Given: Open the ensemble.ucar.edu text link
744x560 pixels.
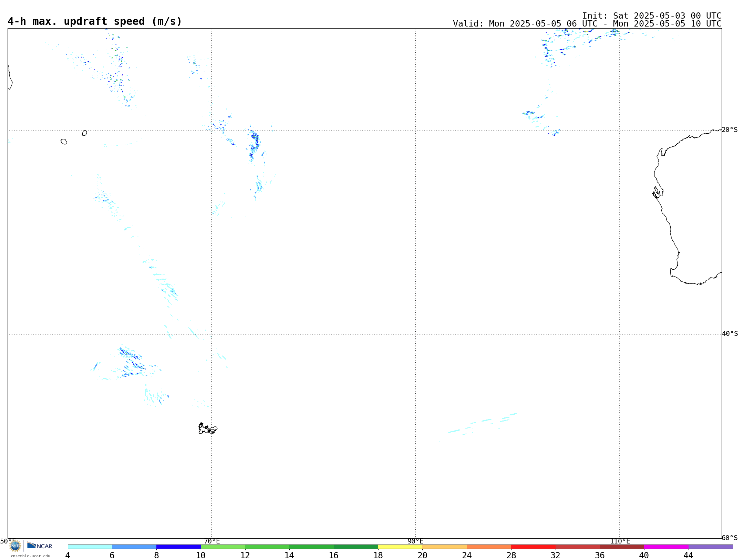Looking at the screenshot, I should coord(31,556).
